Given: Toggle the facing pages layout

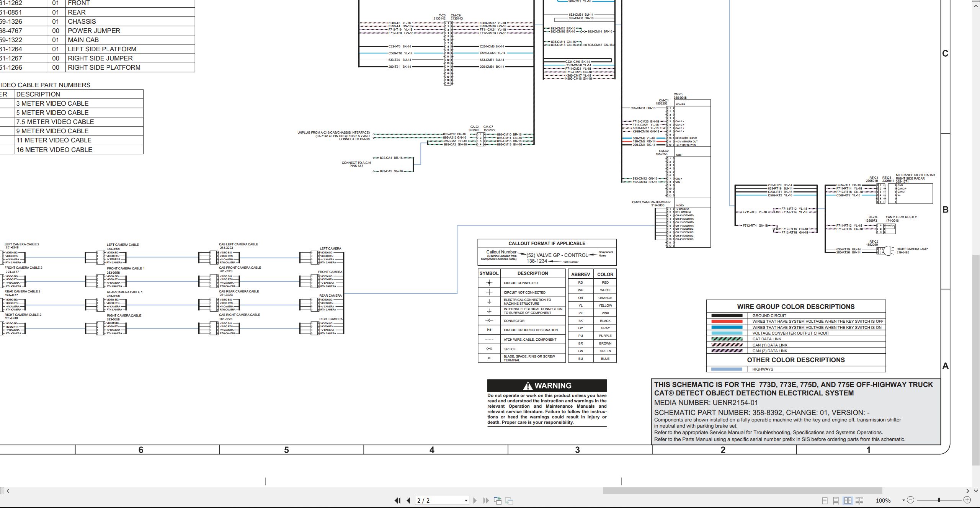Looking at the screenshot, I should point(848,500).
